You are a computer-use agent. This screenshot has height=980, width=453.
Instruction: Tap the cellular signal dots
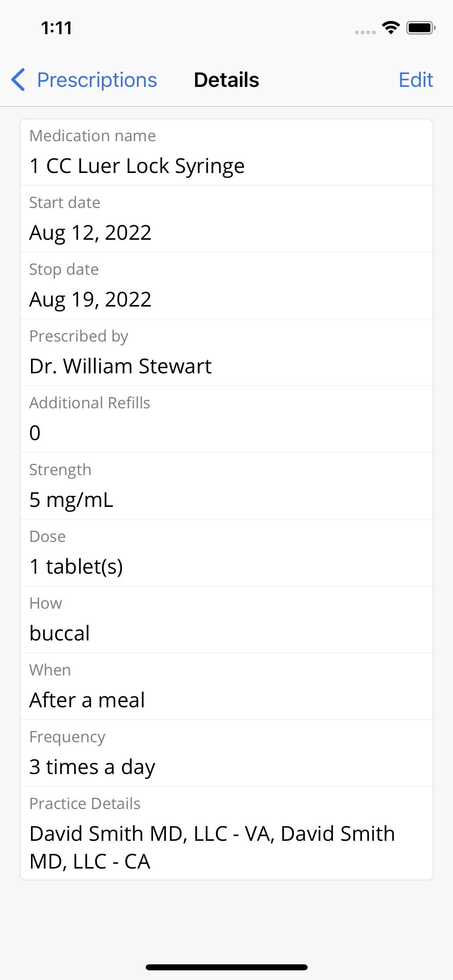pyautogui.click(x=365, y=32)
